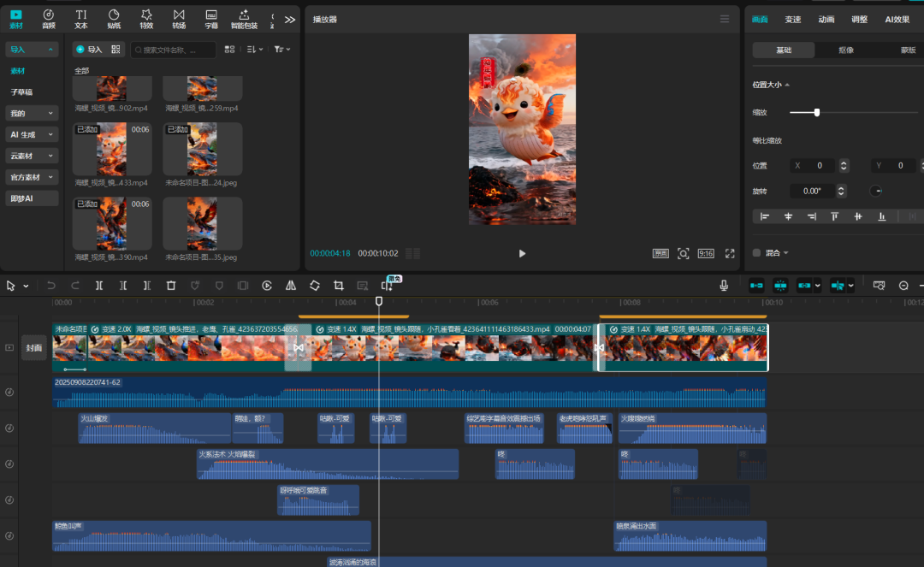Enable the 混合 blend checkbox

756,253
